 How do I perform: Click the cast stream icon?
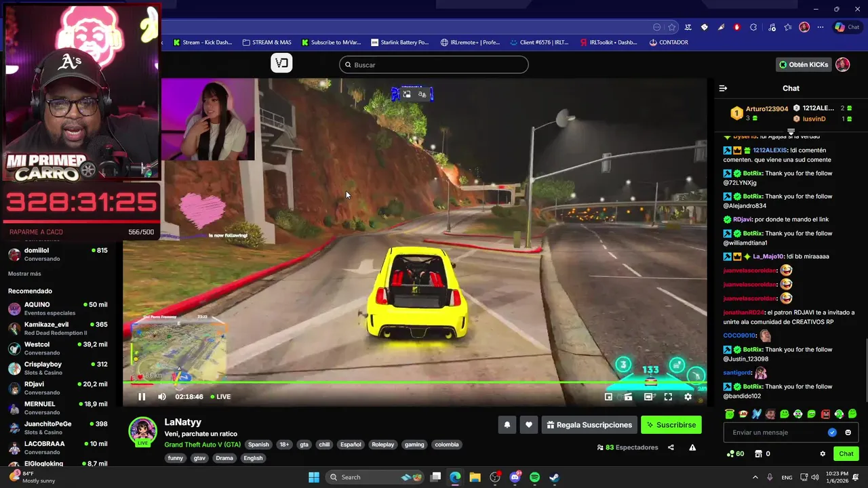pos(628,396)
